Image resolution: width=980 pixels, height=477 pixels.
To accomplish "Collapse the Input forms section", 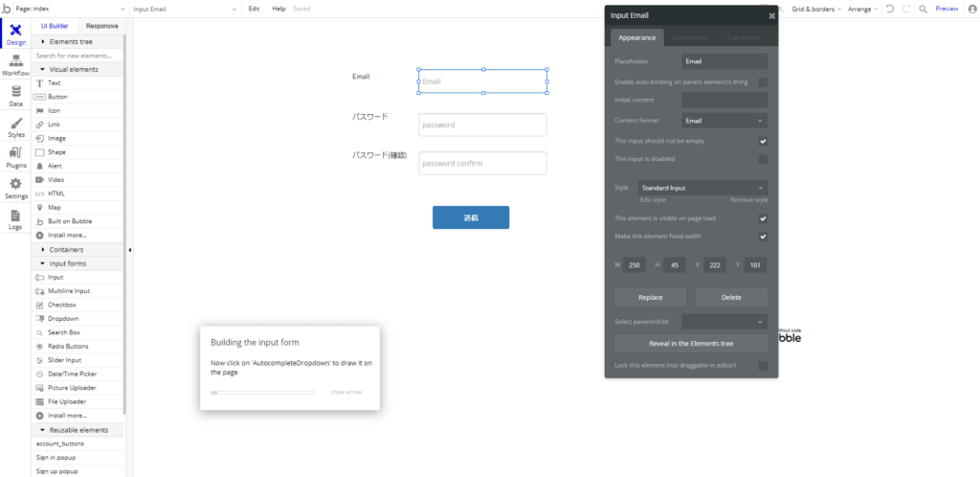I will tap(78, 263).
